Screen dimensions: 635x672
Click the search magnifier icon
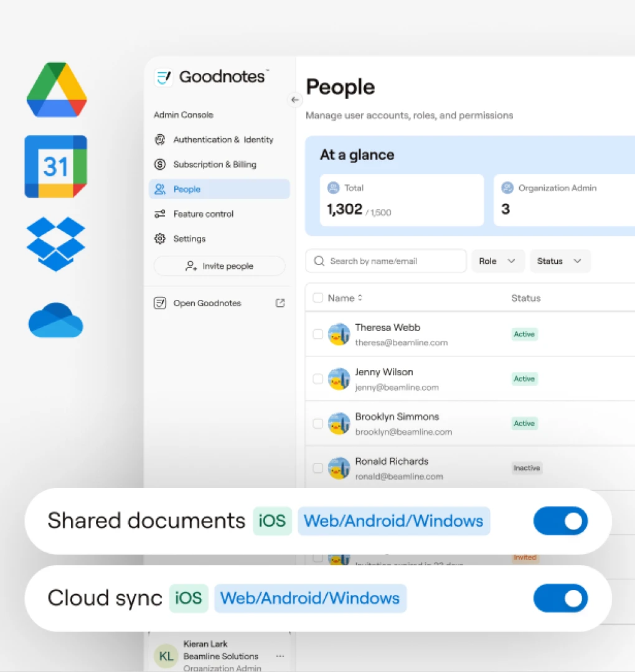(319, 261)
